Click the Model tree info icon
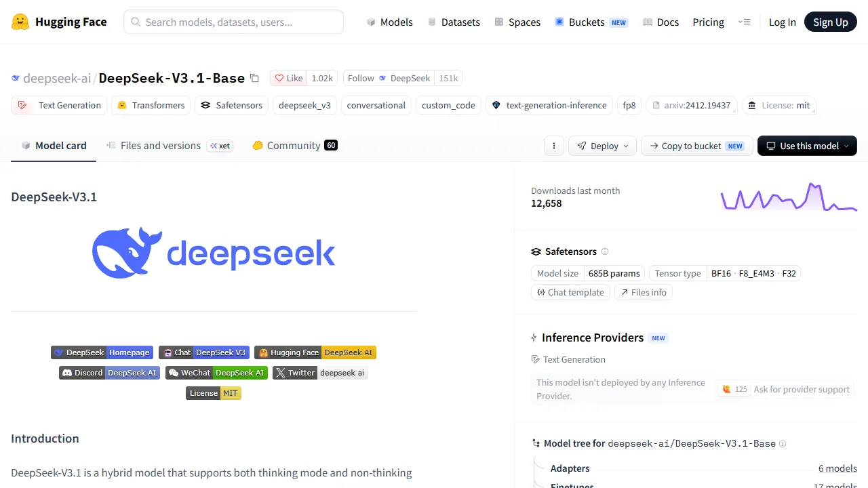 pyautogui.click(x=783, y=444)
